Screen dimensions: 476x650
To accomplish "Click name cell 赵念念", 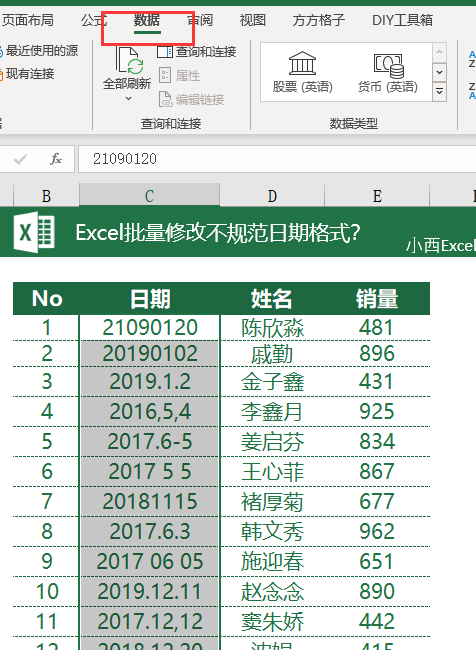I will point(272,592).
